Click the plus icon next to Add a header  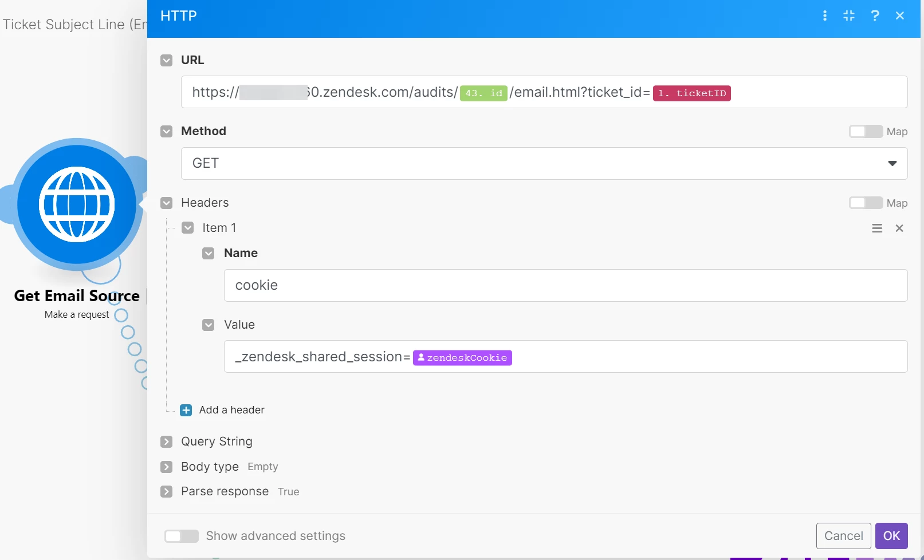(186, 410)
